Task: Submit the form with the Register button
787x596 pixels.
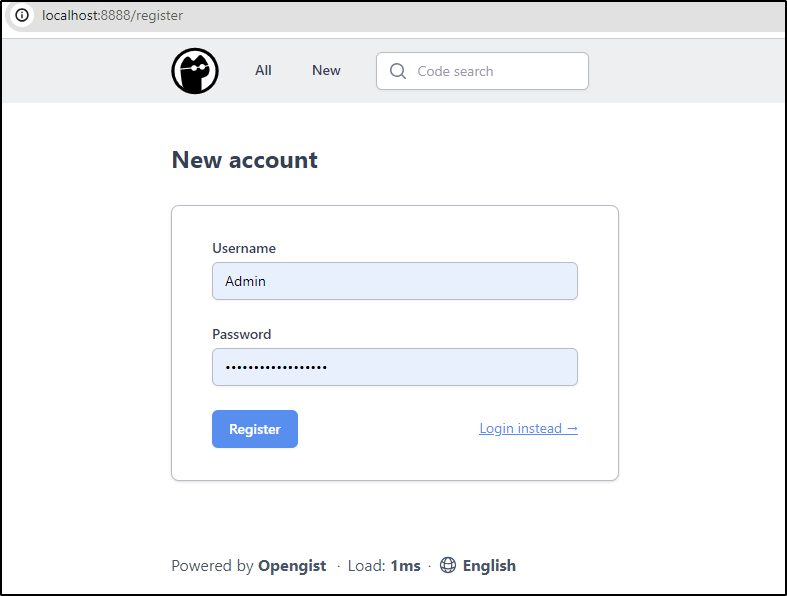Action: tap(255, 429)
